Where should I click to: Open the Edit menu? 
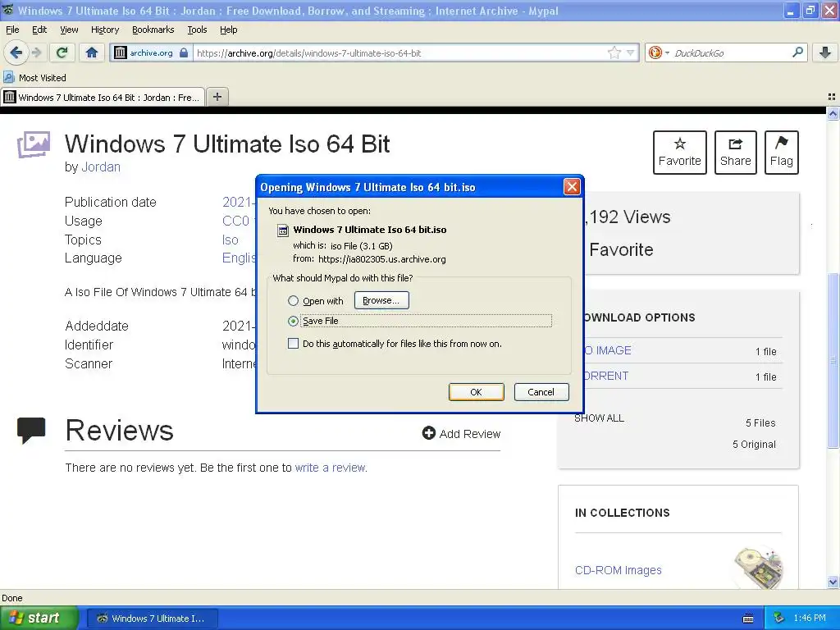[39, 30]
